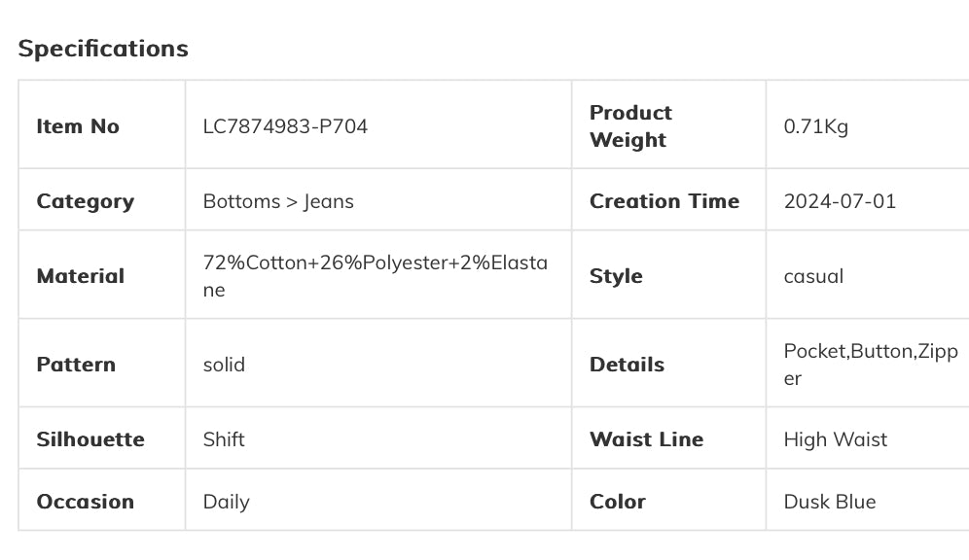Click the Bottoms > Jeans category value
The width and height of the screenshot is (969, 560).
click(278, 201)
